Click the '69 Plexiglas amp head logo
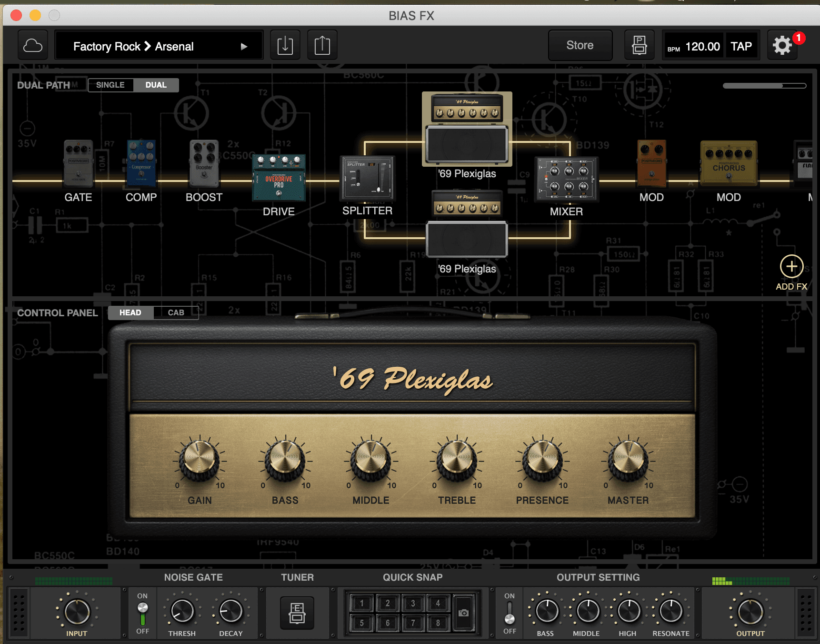Image resolution: width=820 pixels, height=644 pixels. click(x=412, y=380)
